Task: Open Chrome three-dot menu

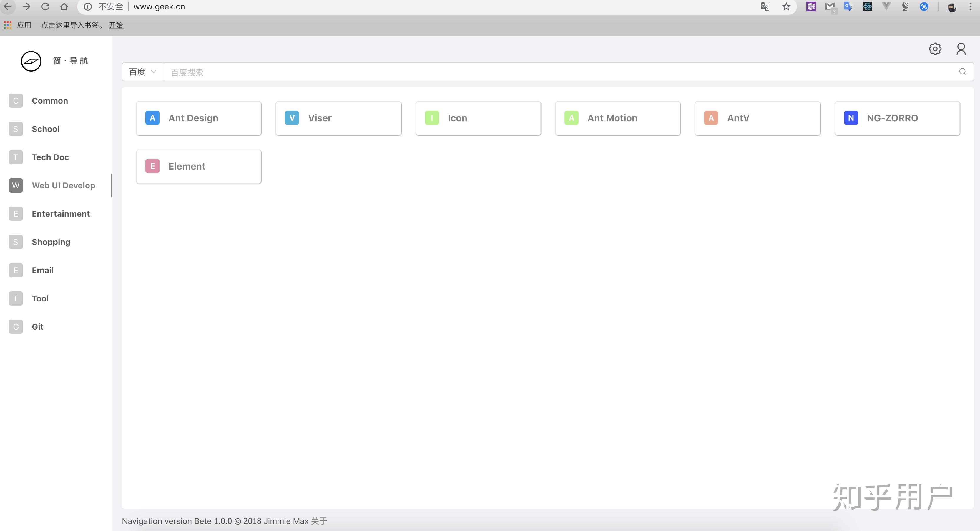Action: tap(970, 6)
